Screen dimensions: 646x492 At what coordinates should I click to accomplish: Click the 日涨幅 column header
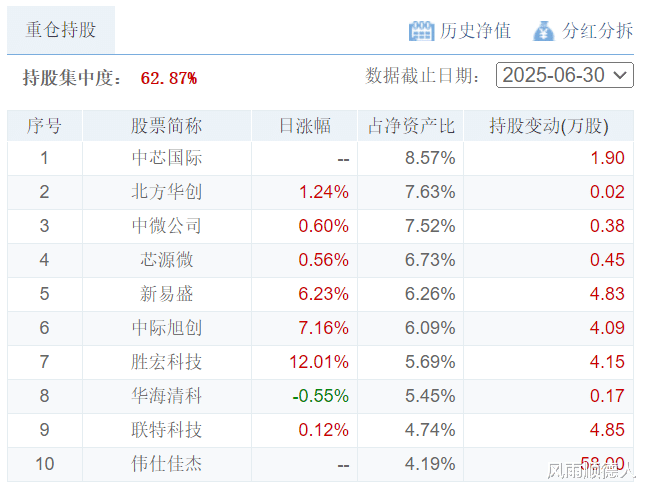304,126
